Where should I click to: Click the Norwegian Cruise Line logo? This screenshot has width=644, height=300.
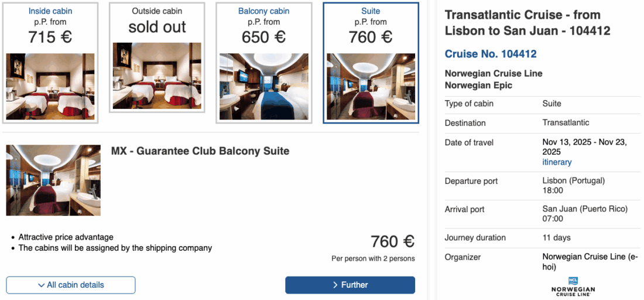click(573, 286)
